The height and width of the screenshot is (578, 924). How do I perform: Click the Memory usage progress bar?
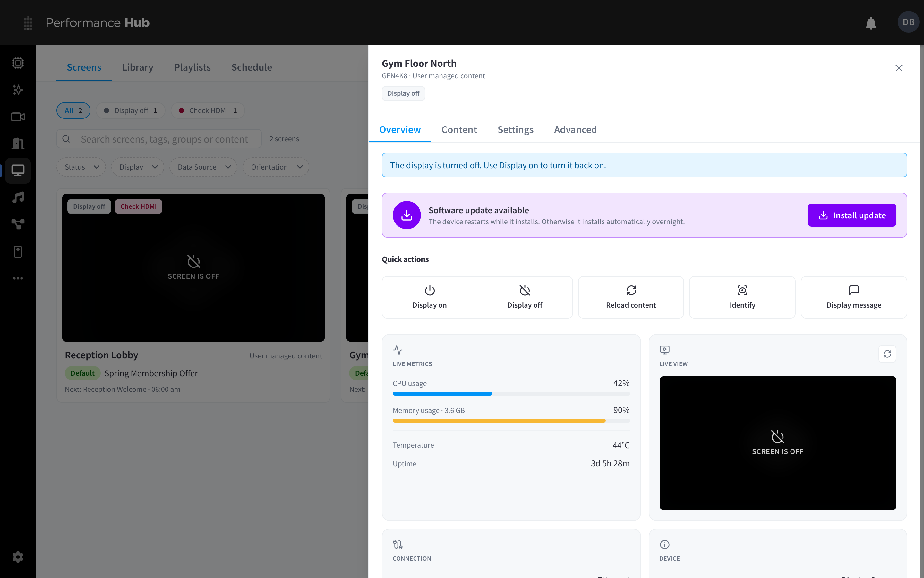(x=511, y=421)
